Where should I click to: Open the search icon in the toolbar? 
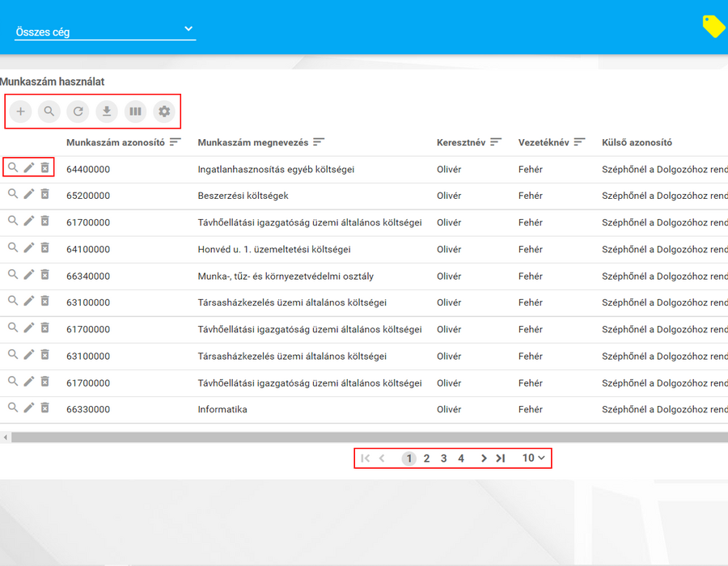tap(49, 112)
